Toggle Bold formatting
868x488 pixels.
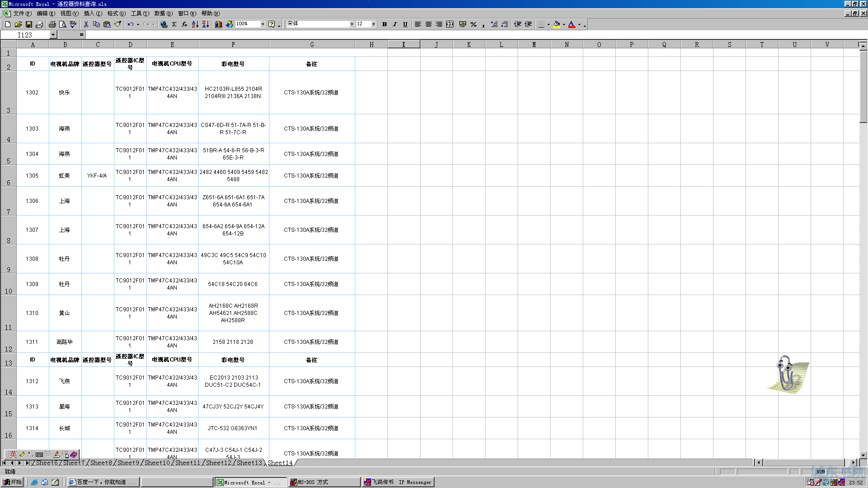pos(384,24)
